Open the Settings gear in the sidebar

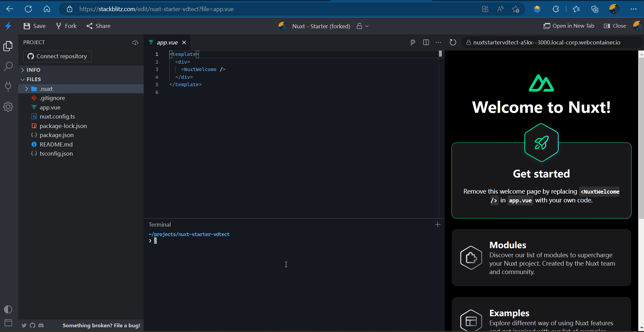[8, 107]
